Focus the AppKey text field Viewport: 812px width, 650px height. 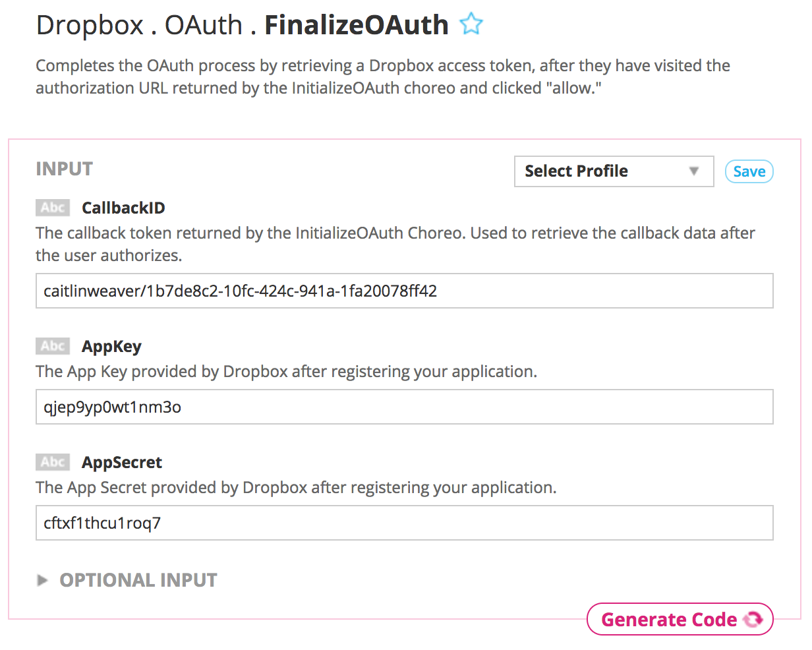404,407
